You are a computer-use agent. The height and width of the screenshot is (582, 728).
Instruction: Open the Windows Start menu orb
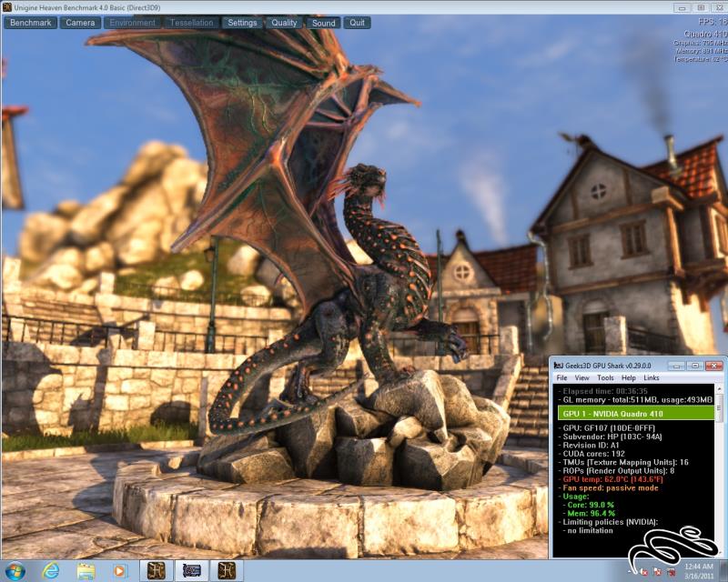[x=15, y=570]
